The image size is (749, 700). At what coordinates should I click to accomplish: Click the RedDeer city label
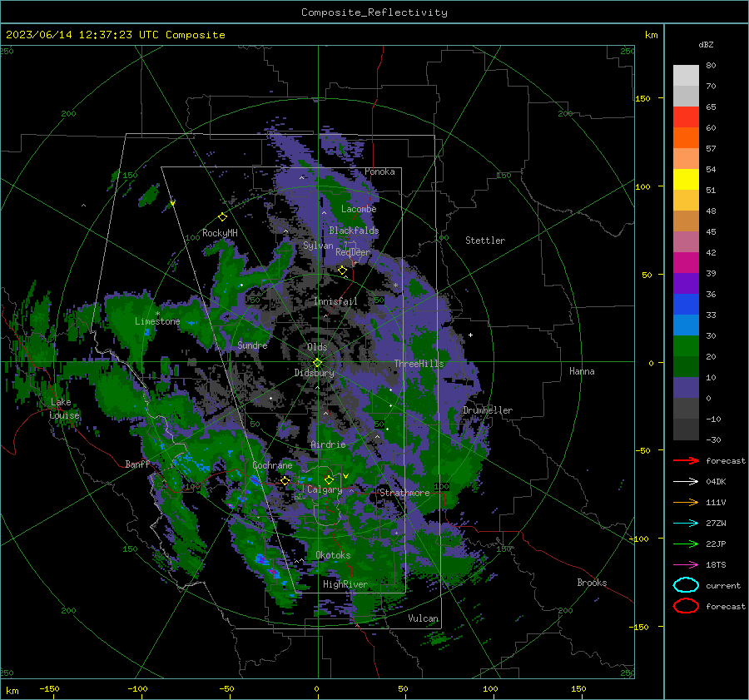tap(353, 252)
